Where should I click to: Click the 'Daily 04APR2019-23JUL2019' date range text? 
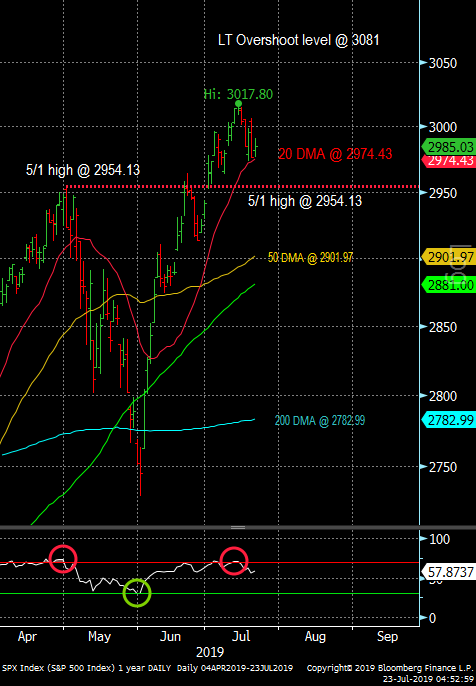tap(235, 668)
